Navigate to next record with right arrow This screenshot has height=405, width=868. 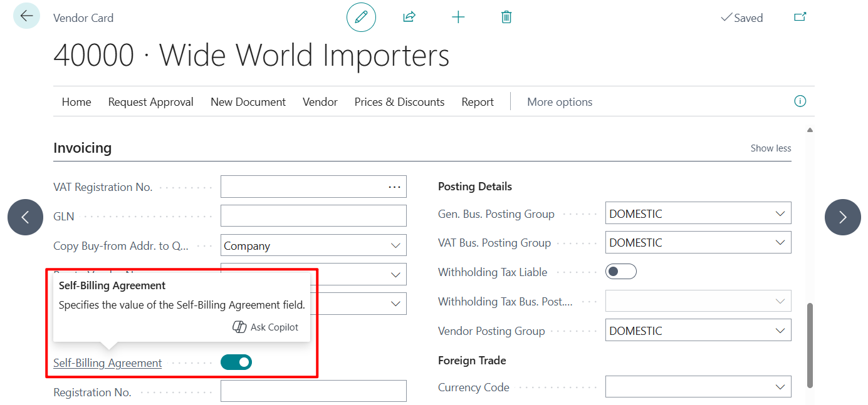[842, 217]
